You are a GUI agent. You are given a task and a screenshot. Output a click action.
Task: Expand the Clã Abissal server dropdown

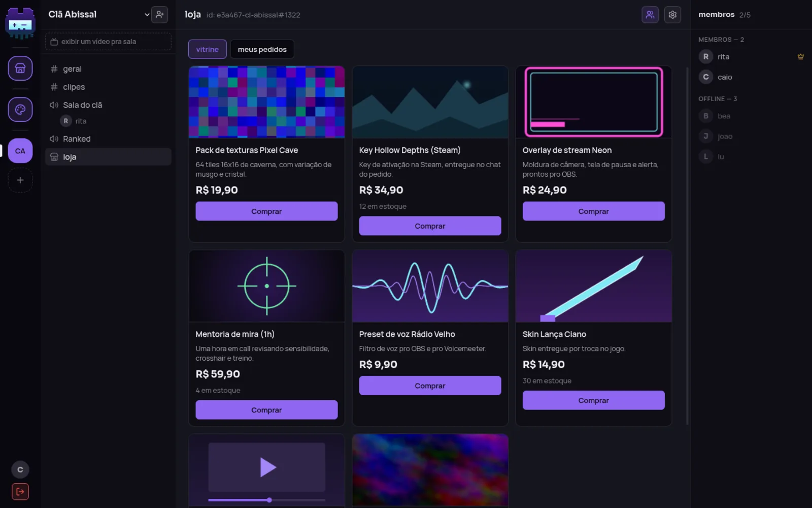coord(147,14)
